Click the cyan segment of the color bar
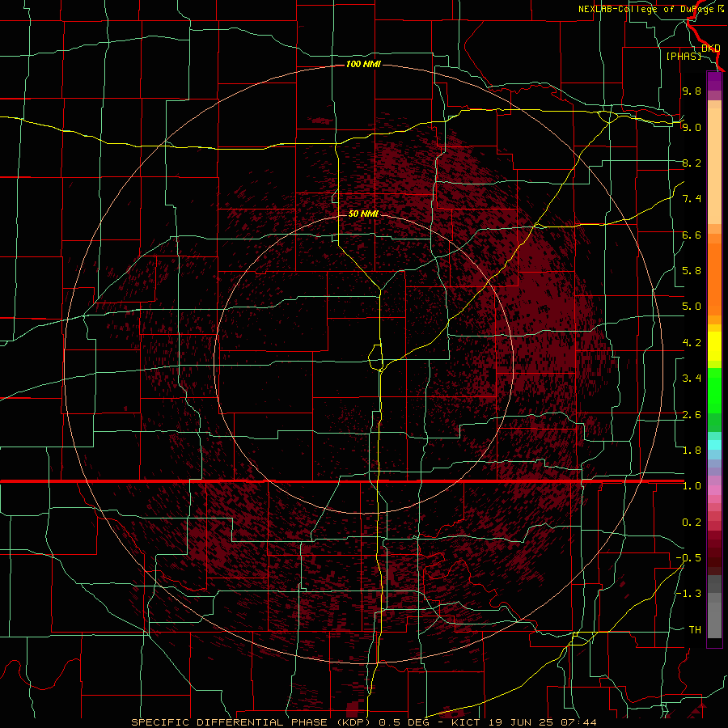 714,445
